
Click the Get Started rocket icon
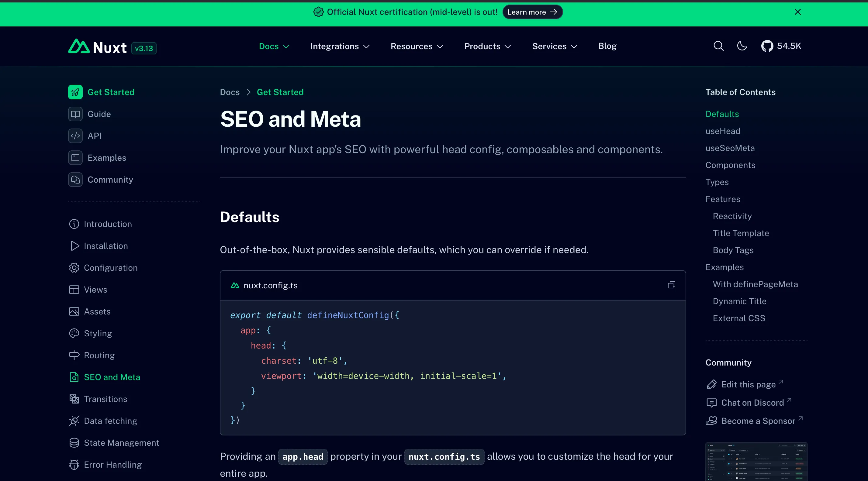click(75, 92)
